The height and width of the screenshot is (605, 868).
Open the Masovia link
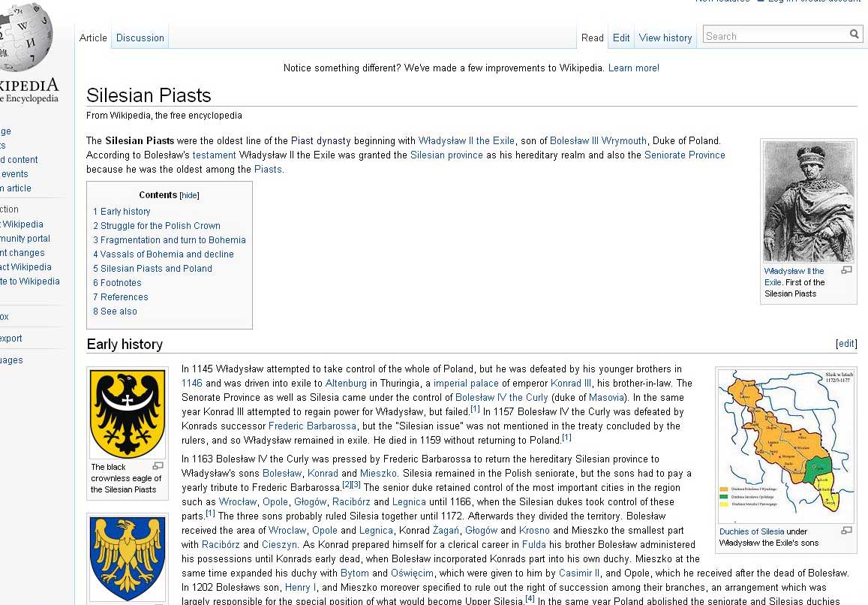point(606,398)
